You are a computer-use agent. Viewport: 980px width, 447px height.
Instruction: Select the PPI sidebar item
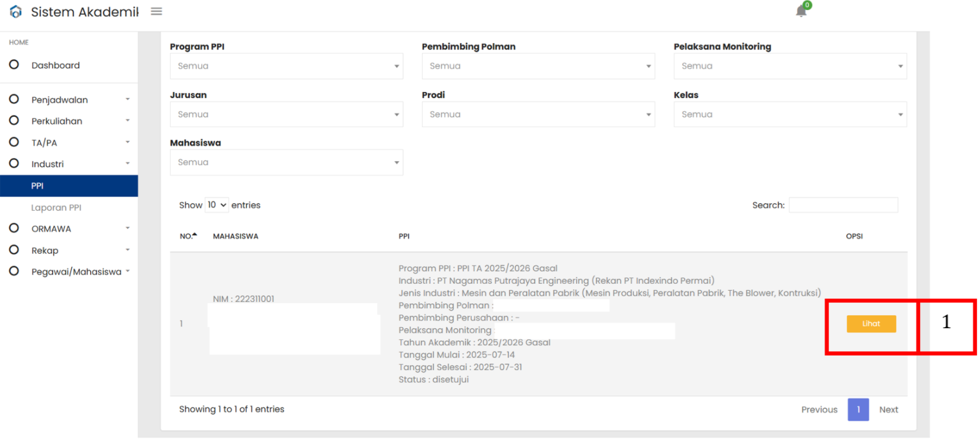pyautogui.click(x=69, y=186)
